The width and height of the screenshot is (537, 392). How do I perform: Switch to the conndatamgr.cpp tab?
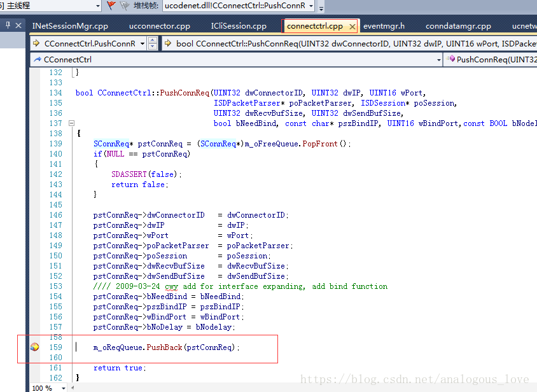458,26
